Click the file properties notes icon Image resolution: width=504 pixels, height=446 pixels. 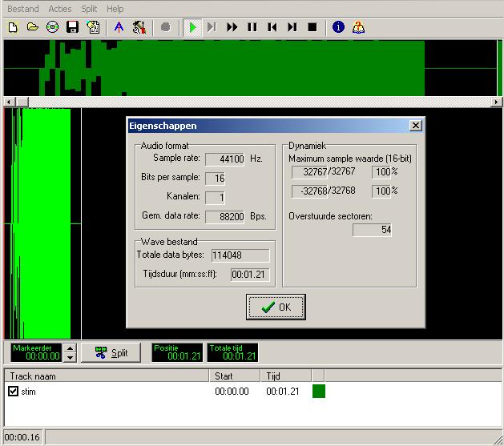(93, 27)
